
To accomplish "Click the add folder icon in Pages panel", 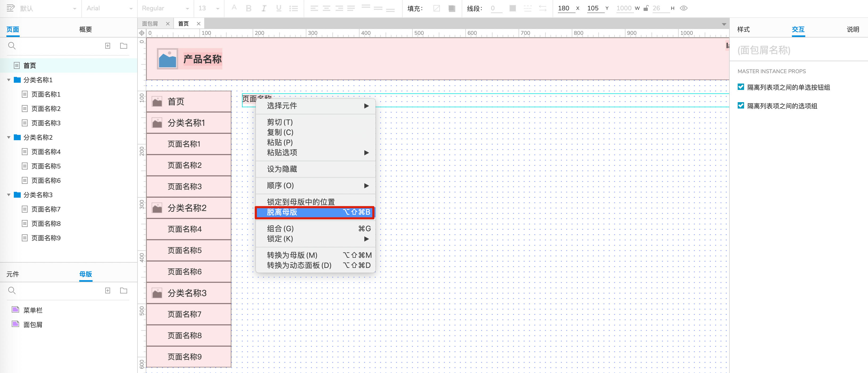I will point(124,45).
